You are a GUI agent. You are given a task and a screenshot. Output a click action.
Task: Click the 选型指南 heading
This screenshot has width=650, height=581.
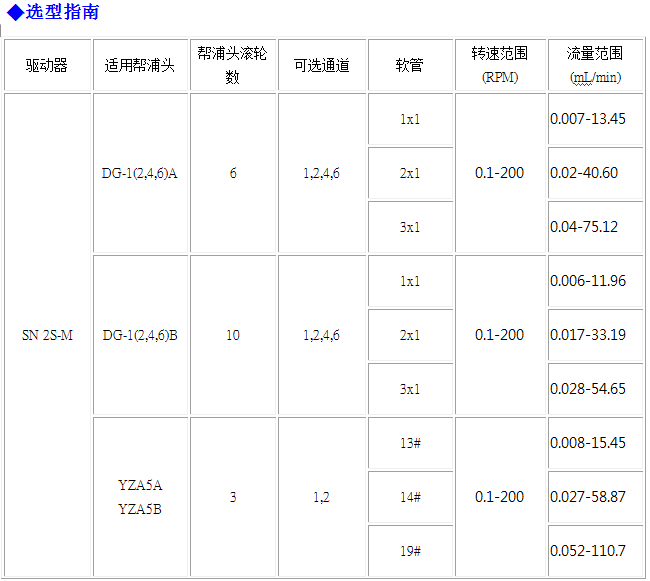[54, 12]
